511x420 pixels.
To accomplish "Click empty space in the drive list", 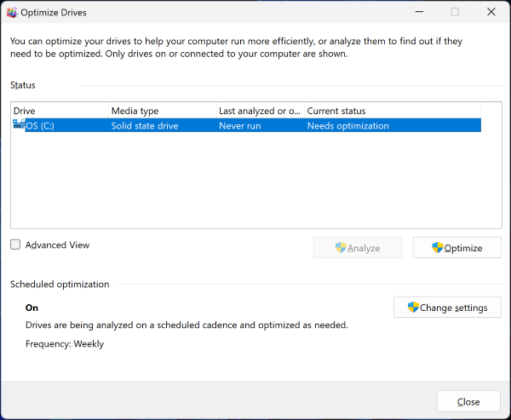I will (x=247, y=187).
